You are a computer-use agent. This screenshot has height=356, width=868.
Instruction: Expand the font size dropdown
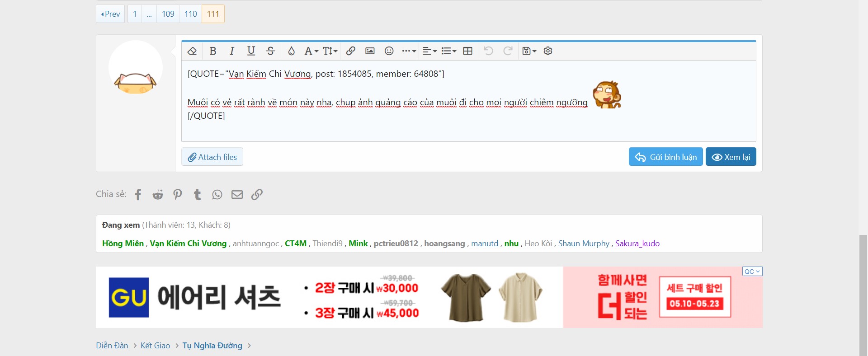coord(330,51)
